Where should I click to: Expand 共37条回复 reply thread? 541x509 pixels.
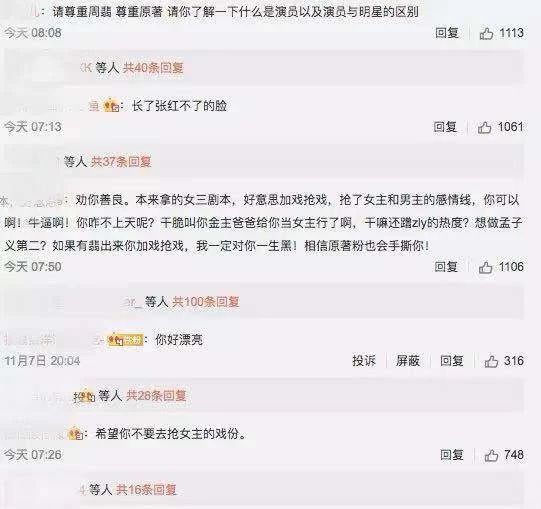click(121, 161)
